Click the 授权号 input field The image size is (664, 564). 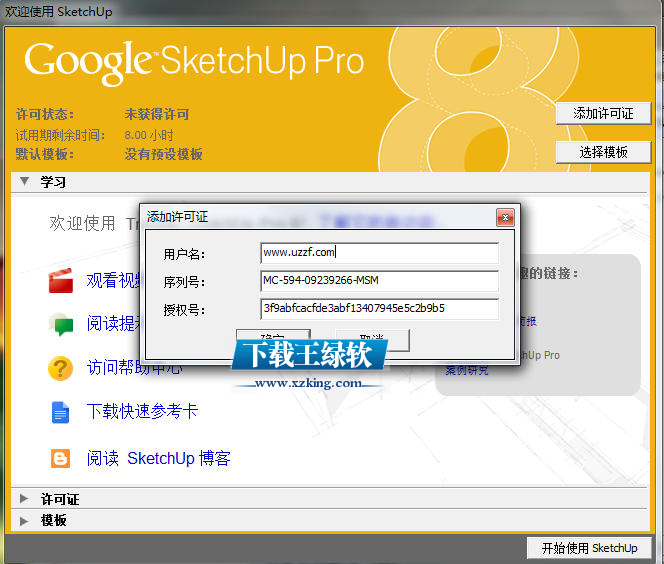pyautogui.click(x=379, y=309)
